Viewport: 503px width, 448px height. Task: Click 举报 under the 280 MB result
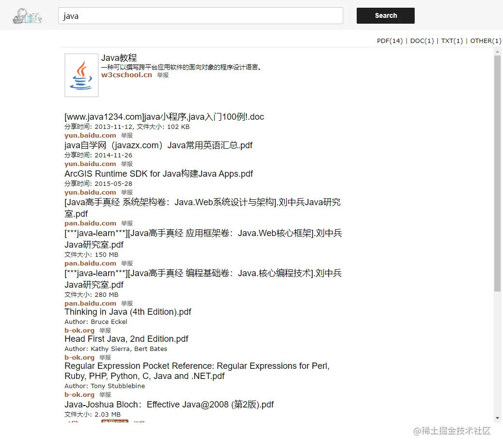[127, 304]
